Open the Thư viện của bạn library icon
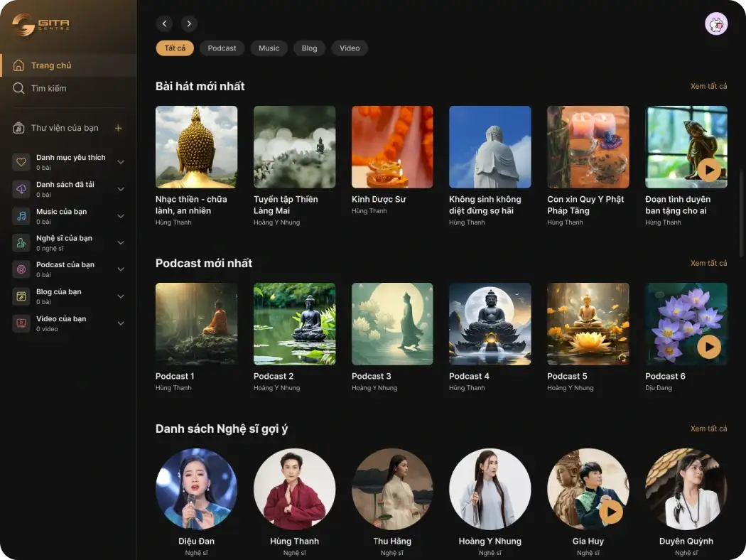This screenshot has width=746, height=560. pos(21,127)
